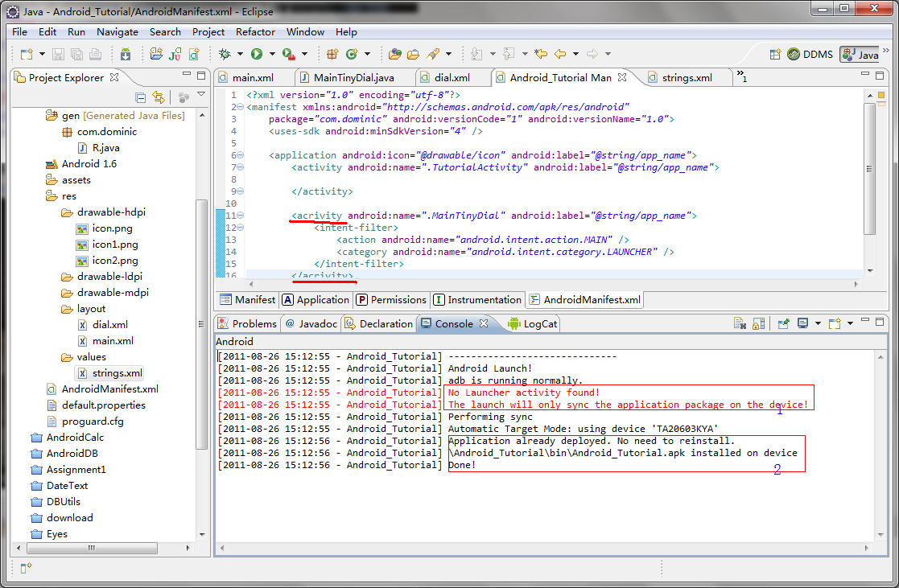Click the New Android XML File icon
The image size is (899, 588).
[x=194, y=54]
